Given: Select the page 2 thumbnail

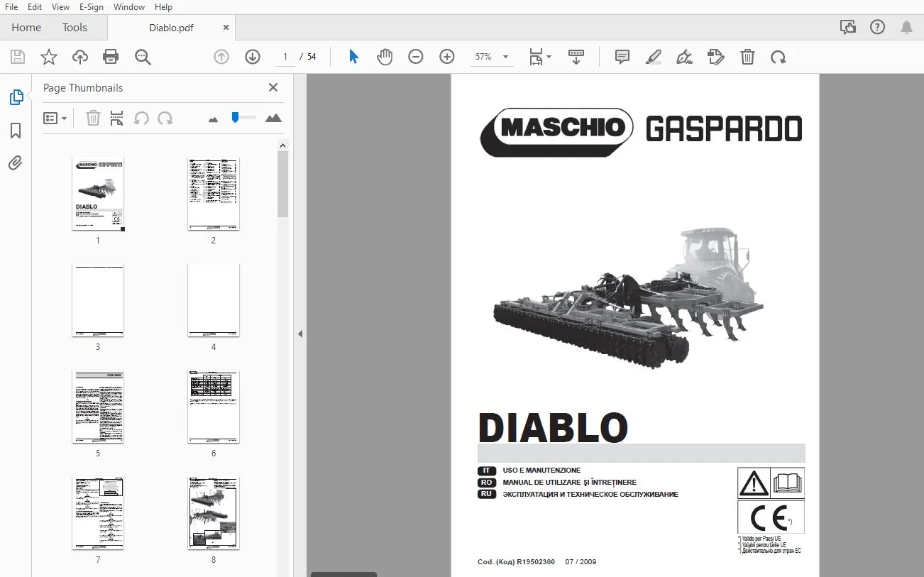Looking at the screenshot, I should click(214, 194).
